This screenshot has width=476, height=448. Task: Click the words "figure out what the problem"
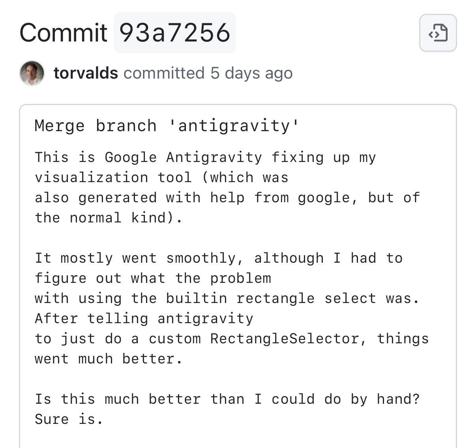pyautogui.click(x=153, y=278)
